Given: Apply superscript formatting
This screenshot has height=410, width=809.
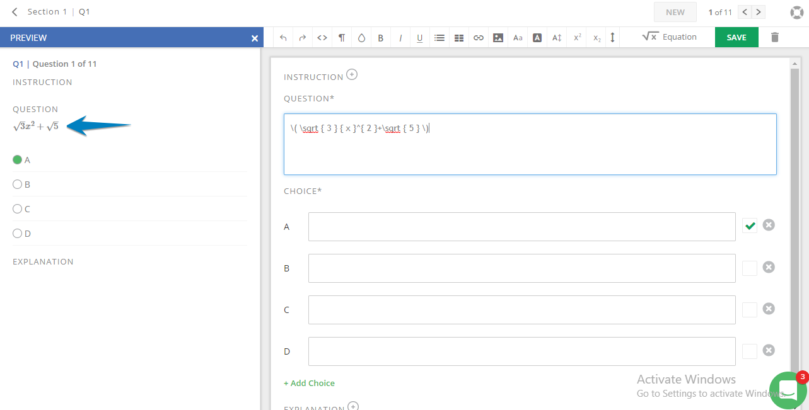Looking at the screenshot, I should point(577,38).
